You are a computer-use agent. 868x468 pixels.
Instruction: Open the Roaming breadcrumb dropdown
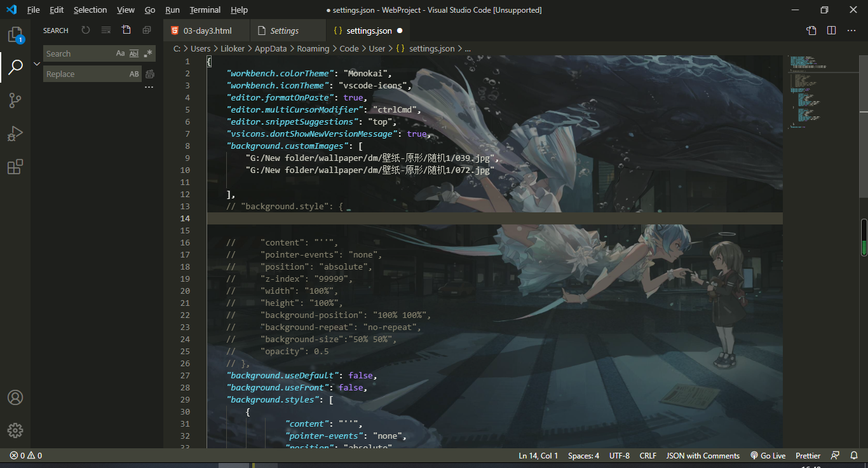pyautogui.click(x=313, y=48)
